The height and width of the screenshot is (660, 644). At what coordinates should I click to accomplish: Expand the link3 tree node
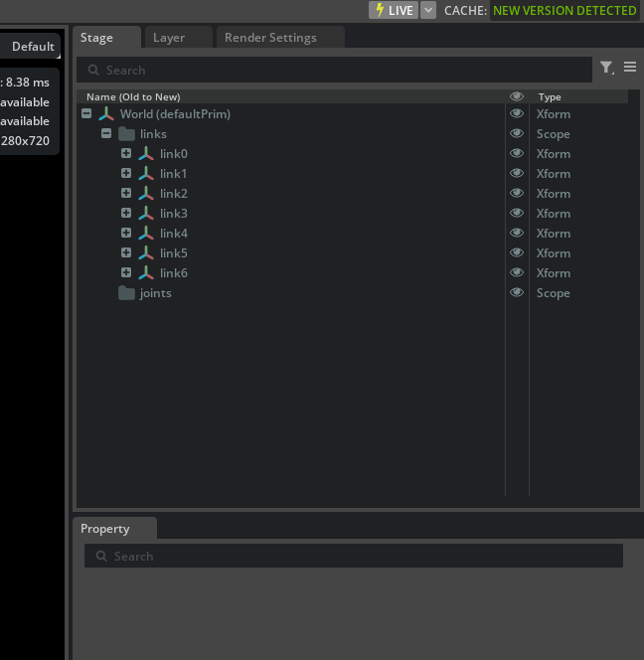[126, 214]
